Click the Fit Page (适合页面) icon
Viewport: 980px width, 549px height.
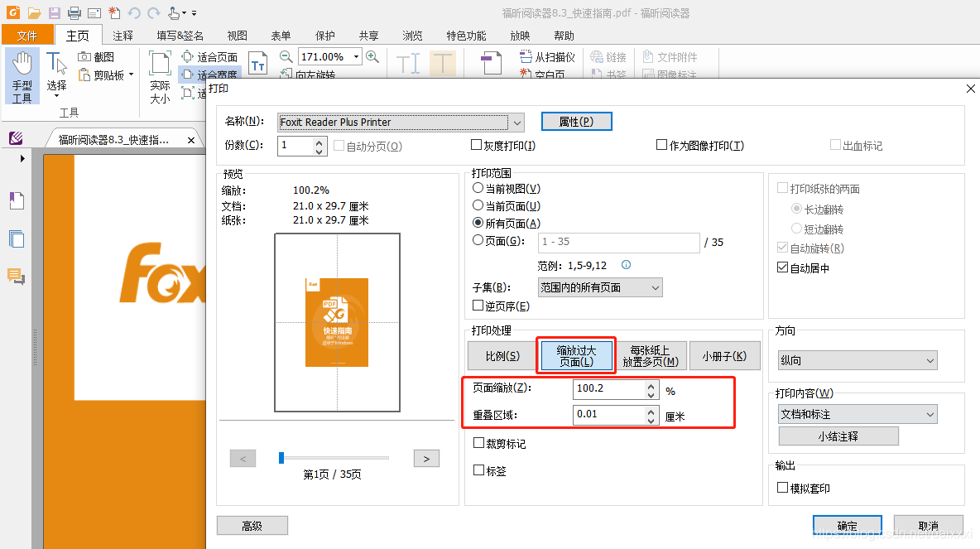coord(188,57)
